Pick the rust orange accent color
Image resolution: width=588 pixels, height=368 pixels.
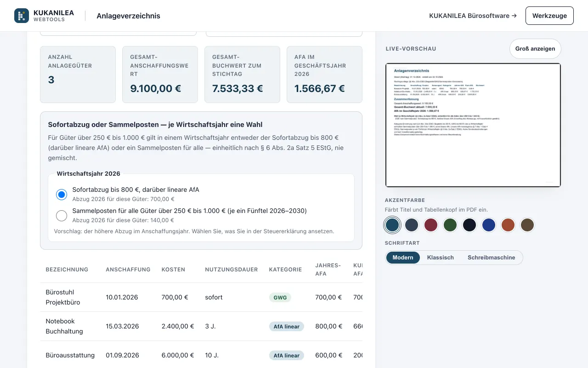(x=508, y=225)
